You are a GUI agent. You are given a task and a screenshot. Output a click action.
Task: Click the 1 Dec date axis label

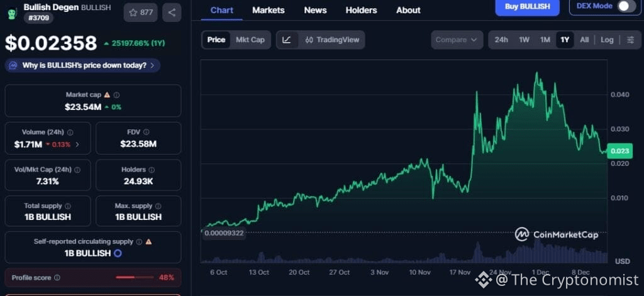540,272
